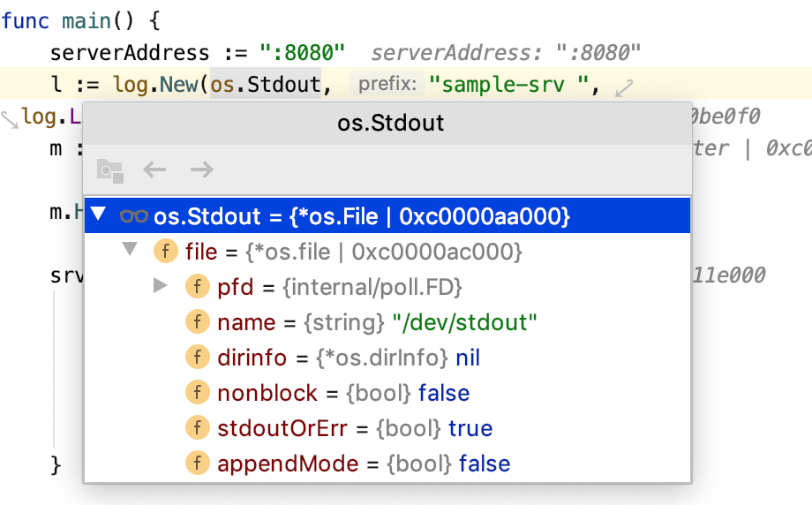Click the glasses watch icon beside os.Stdout
812x505 pixels.
click(x=133, y=216)
